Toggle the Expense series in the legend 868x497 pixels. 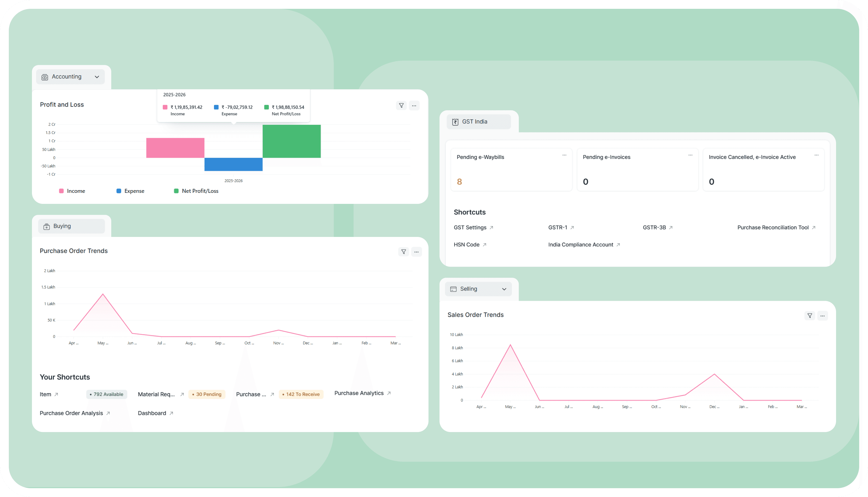pos(130,191)
